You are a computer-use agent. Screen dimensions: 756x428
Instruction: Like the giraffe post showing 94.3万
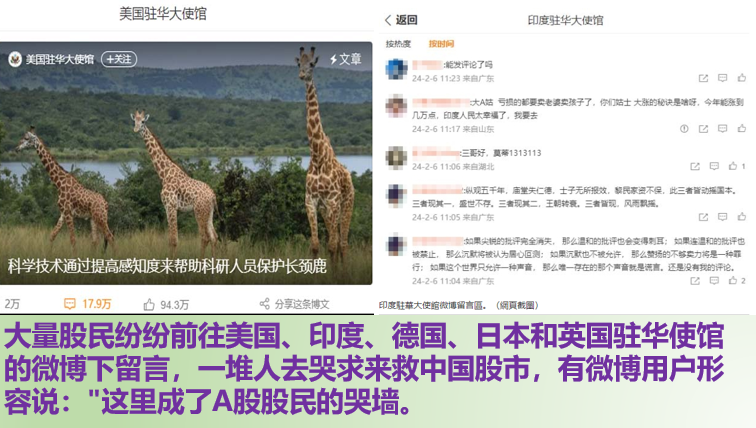tap(166, 305)
